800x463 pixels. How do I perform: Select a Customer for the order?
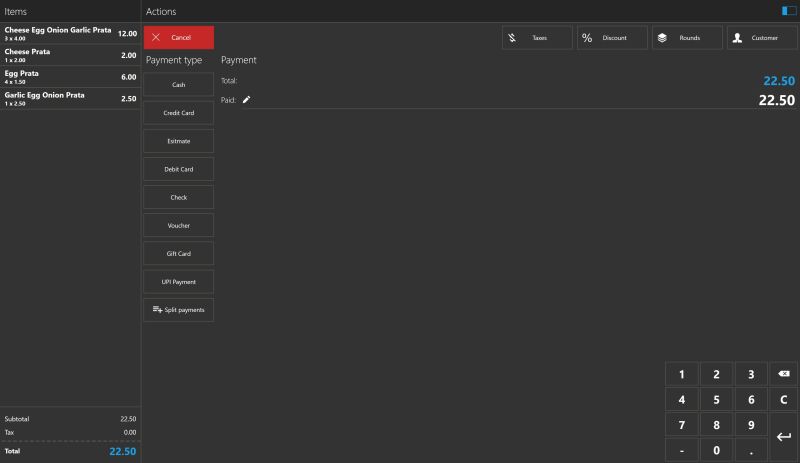pyautogui.click(x=762, y=38)
